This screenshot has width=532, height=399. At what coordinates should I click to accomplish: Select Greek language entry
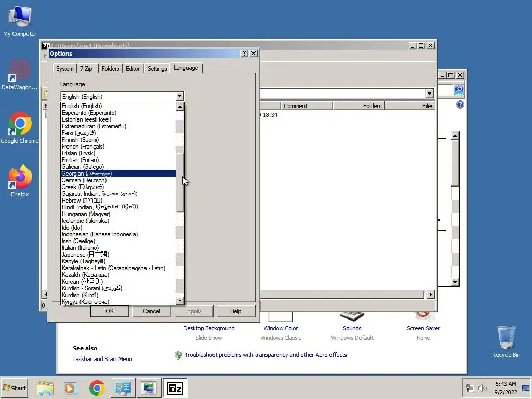tap(118, 187)
